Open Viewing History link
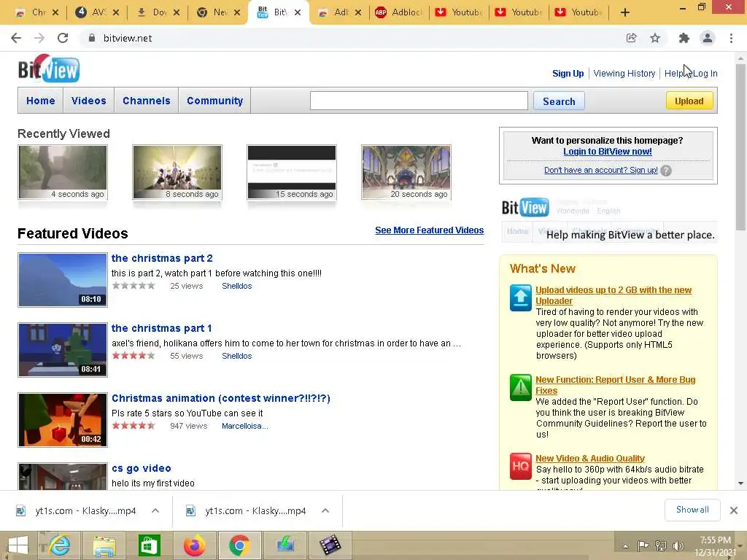Screen dimensions: 747x560 624,74
